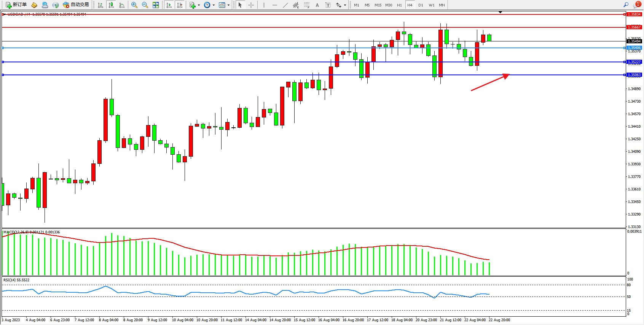Expand the indicators list dropdown arrow

tap(199, 5)
